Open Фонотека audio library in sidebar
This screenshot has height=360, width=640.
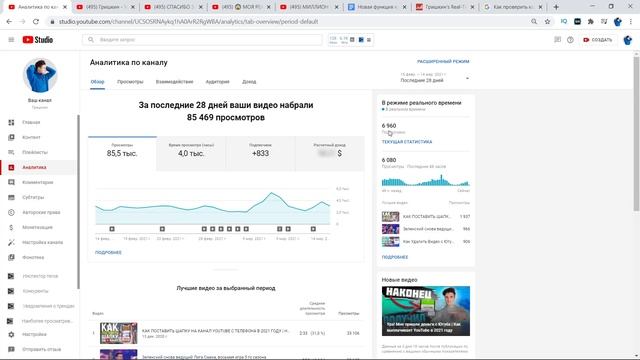pos(33,258)
